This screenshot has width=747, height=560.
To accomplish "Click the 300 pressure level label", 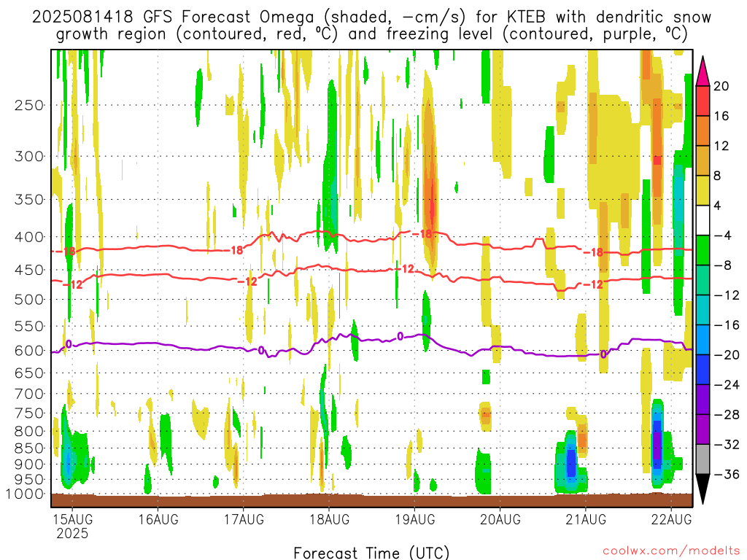I will (x=29, y=156).
